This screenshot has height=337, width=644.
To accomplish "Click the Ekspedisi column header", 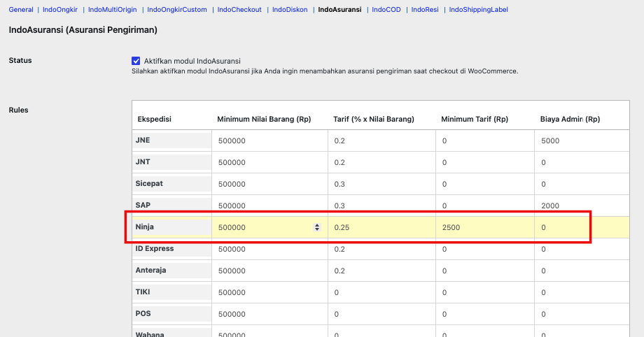I will (x=154, y=119).
